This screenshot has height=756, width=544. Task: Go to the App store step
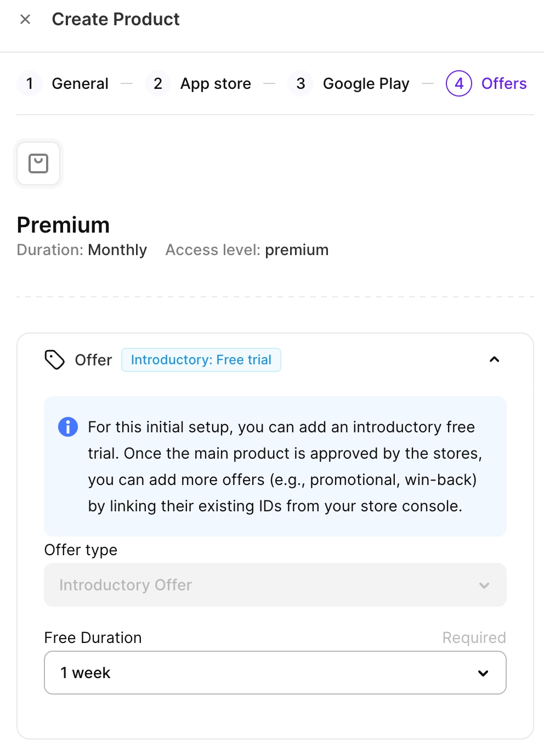point(216,83)
